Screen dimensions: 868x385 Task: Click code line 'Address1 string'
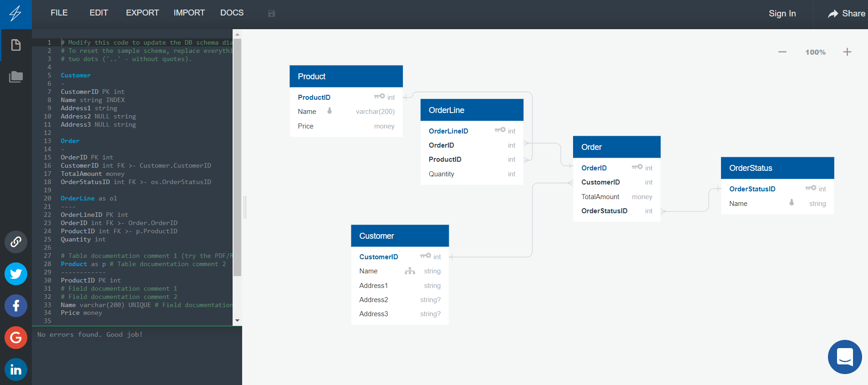click(x=89, y=108)
